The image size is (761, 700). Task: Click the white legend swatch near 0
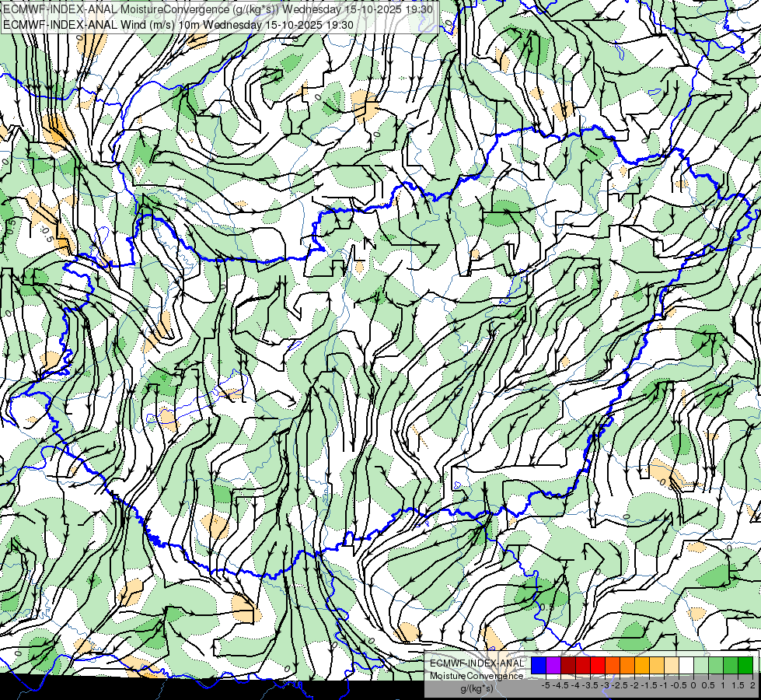[x=686, y=666]
